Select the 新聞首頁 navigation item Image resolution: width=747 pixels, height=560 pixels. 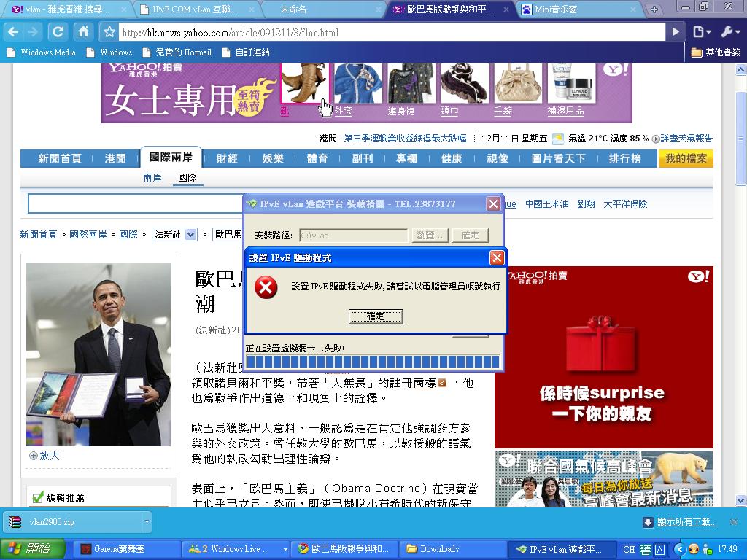coord(60,158)
